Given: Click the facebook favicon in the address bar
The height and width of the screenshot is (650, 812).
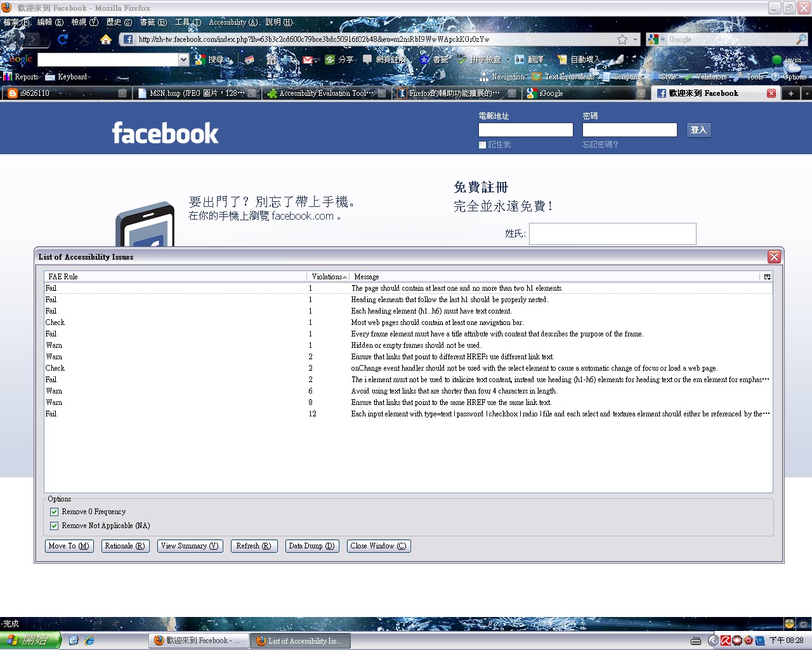Looking at the screenshot, I should pyautogui.click(x=128, y=39).
